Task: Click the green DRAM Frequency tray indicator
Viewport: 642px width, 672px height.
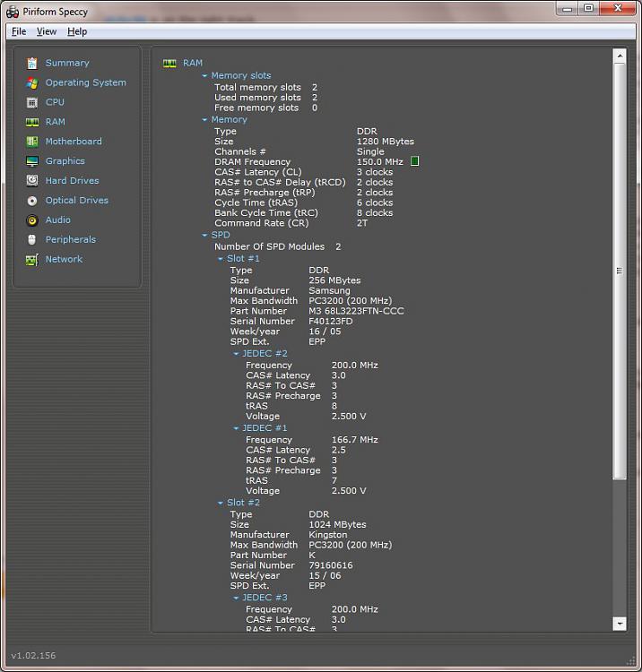Action: [415, 161]
